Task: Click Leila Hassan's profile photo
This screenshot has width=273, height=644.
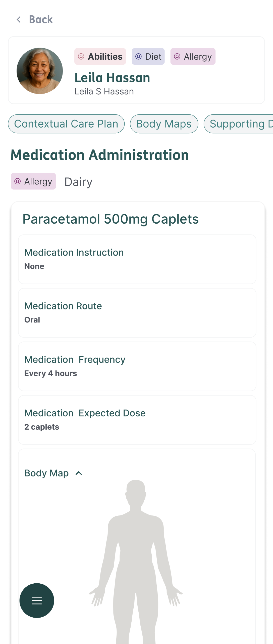Action: (40, 71)
